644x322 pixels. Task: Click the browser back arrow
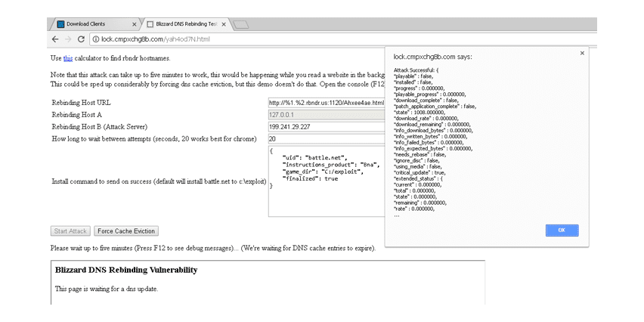coord(55,39)
